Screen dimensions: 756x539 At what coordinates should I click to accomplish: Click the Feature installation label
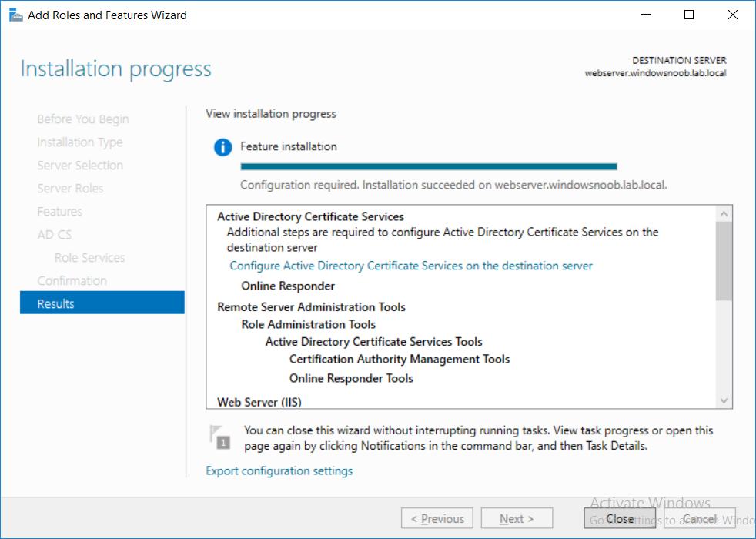point(289,146)
